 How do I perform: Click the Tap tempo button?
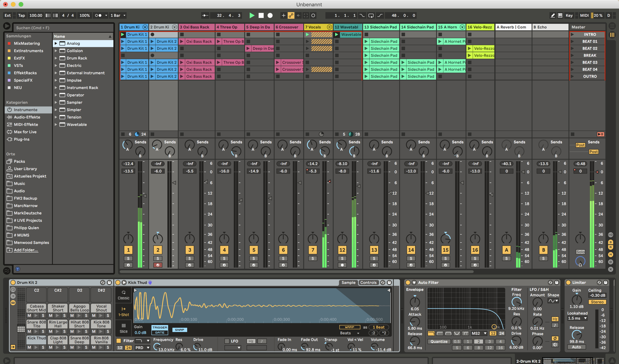click(21, 15)
